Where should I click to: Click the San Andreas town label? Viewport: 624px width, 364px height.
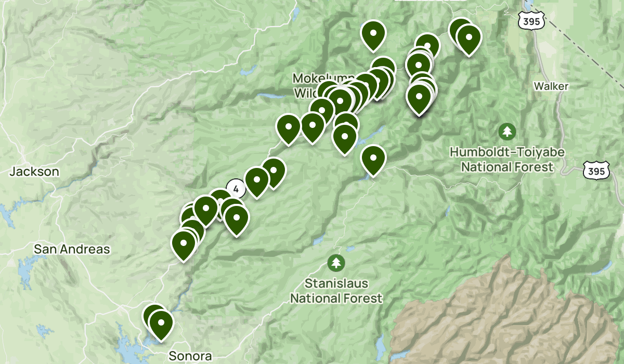click(x=72, y=249)
